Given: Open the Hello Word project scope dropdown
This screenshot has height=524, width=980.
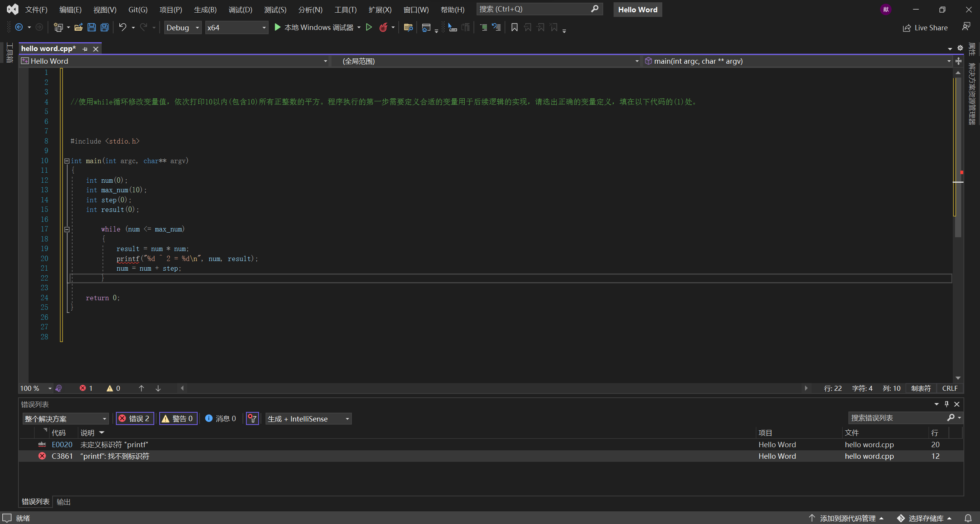Looking at the screenshot, I should click(x=175, y=61).
